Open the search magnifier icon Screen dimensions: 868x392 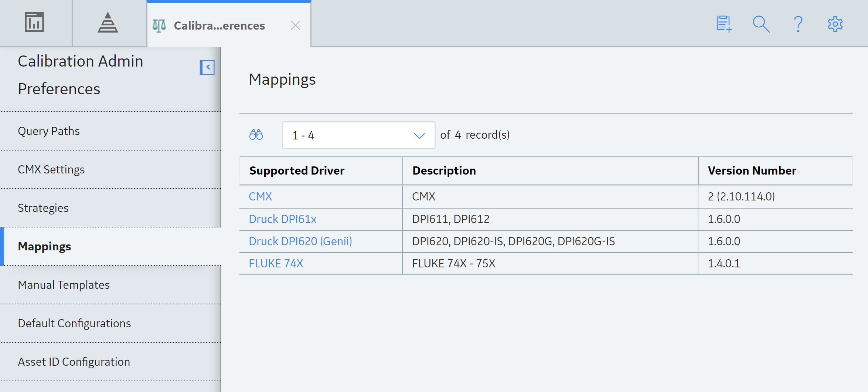[x=761, y=24]
